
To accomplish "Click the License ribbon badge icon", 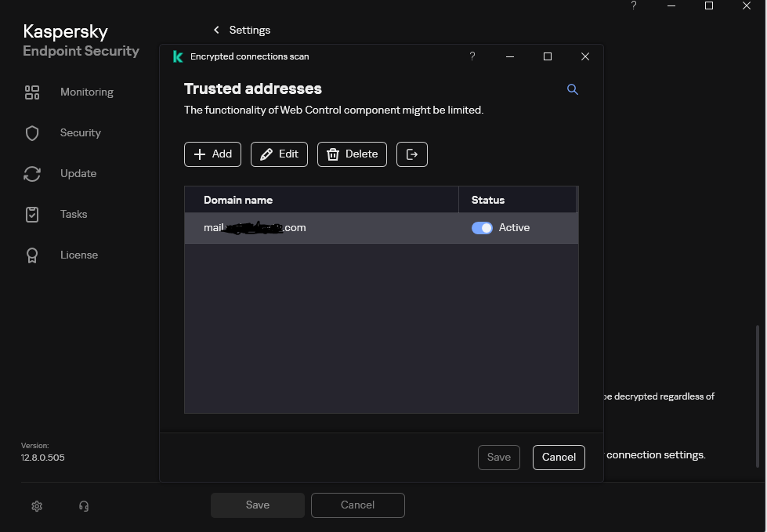I will click(32, 255).
